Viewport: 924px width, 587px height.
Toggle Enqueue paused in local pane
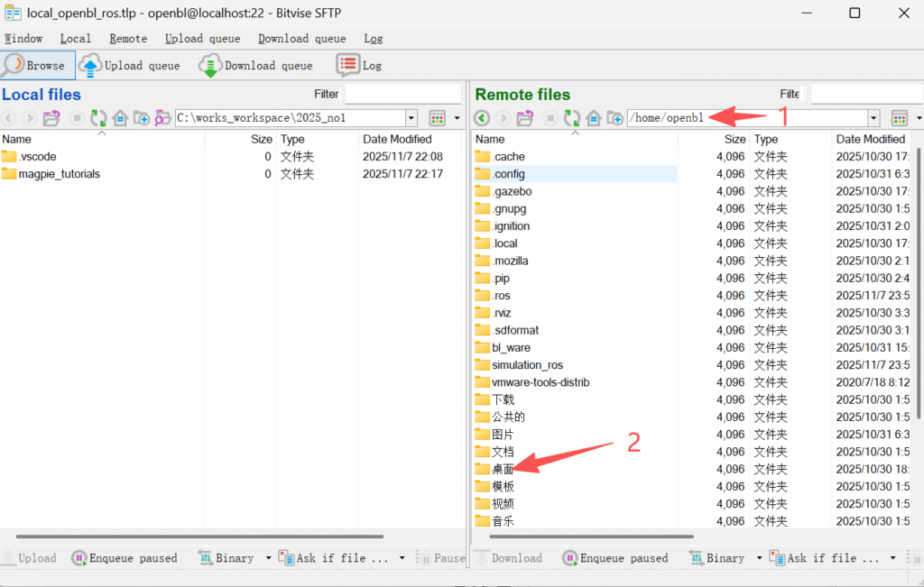click(x=125, y=558)
